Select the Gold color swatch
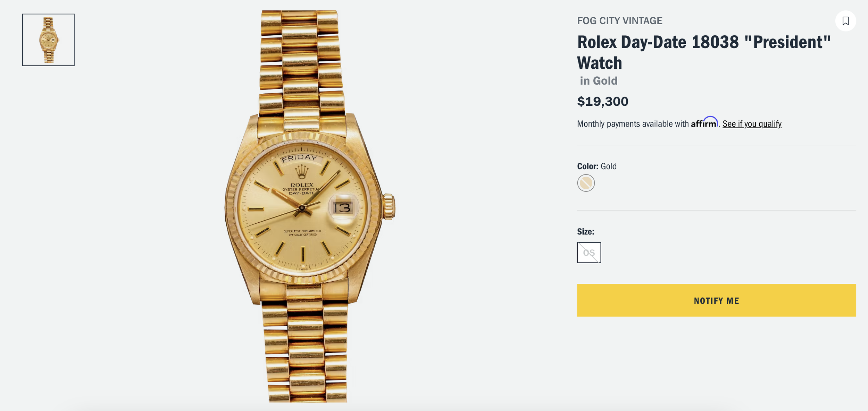 tap(586, 183)
